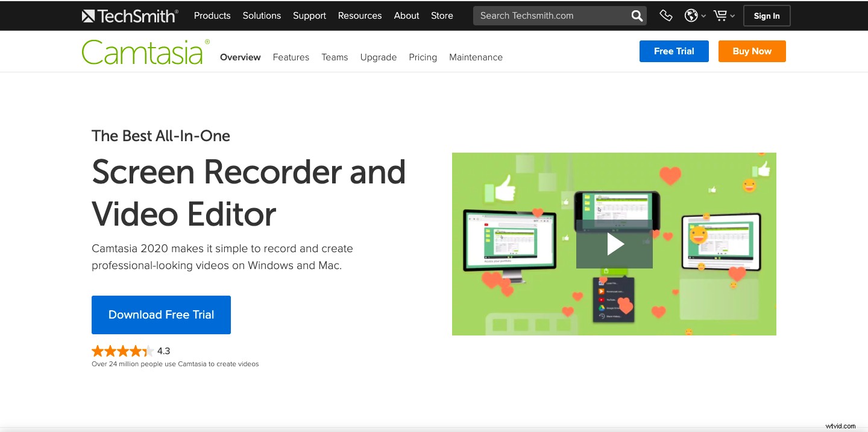Click the first orange star icon
The width and height of the screenshot is (868, 432).
point(97,351)
